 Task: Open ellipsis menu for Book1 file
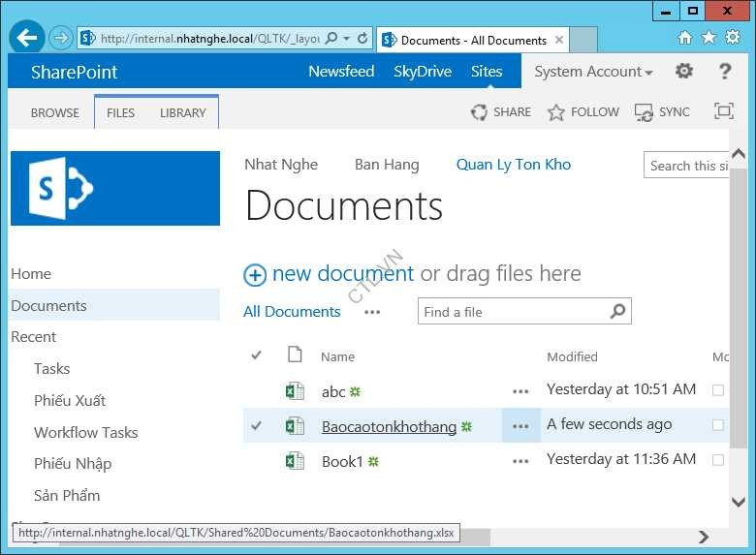click(520, 462)
